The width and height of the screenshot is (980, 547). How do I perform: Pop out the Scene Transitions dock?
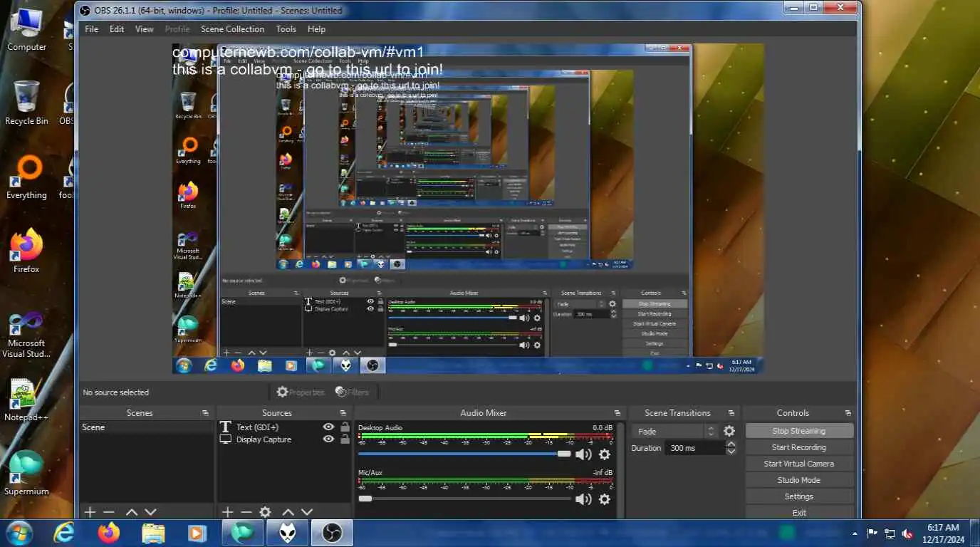click(731, 413)
